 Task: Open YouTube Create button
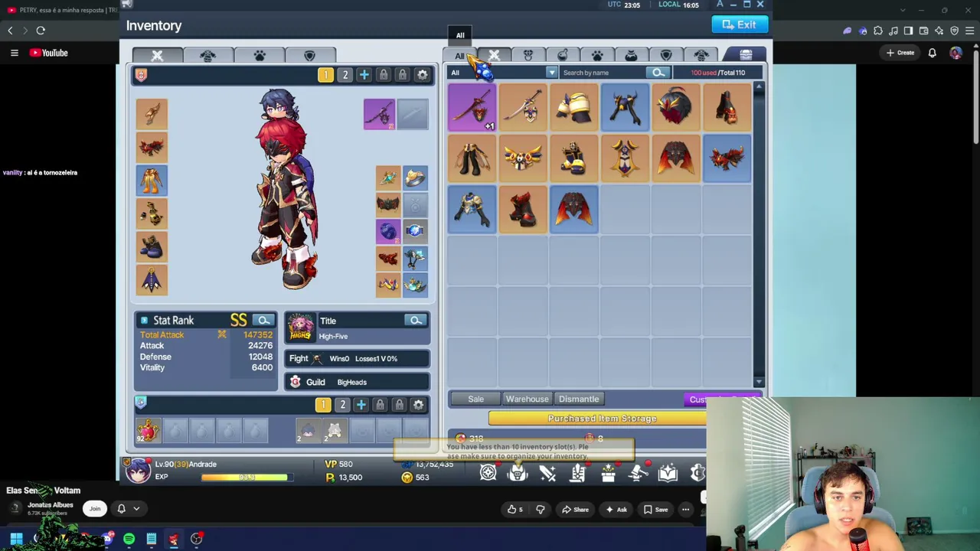[900, 53]
